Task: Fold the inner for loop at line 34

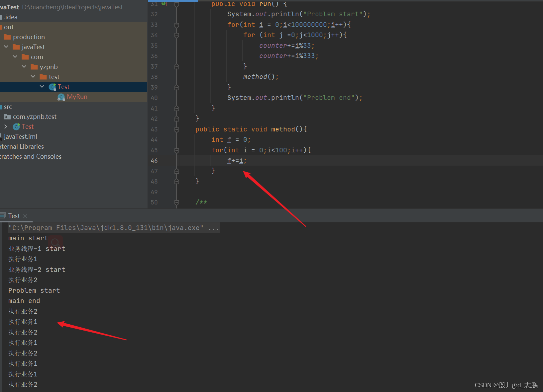Action: [177, 35]
